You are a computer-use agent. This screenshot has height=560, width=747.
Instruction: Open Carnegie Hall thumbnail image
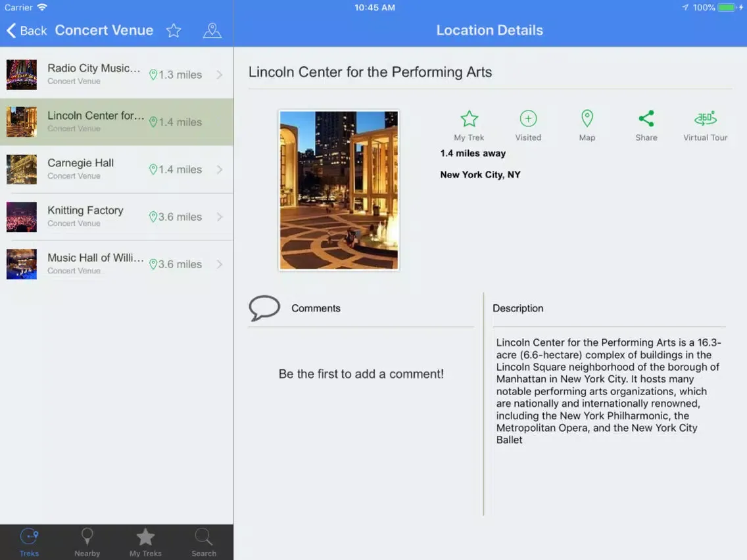[x=22, y=170]
